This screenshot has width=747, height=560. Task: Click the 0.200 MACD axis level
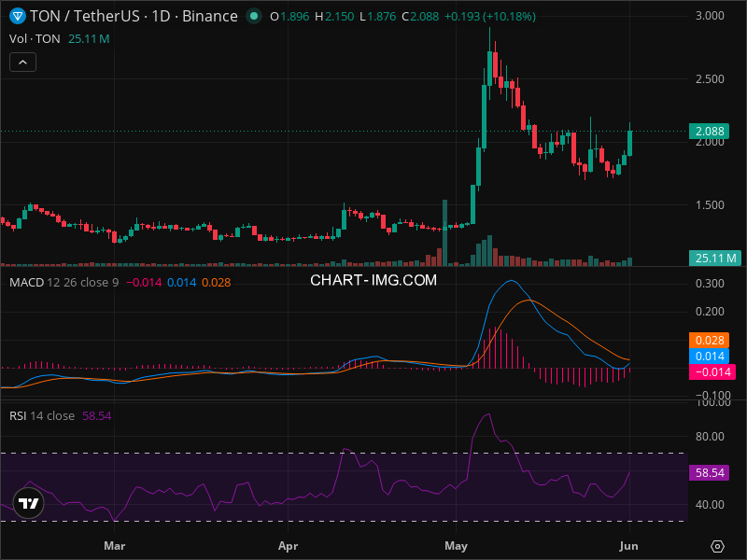click(710, 312)
